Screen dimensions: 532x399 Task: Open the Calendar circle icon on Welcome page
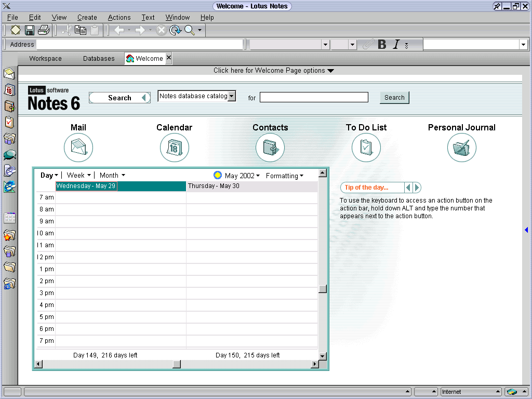[175, 148]
